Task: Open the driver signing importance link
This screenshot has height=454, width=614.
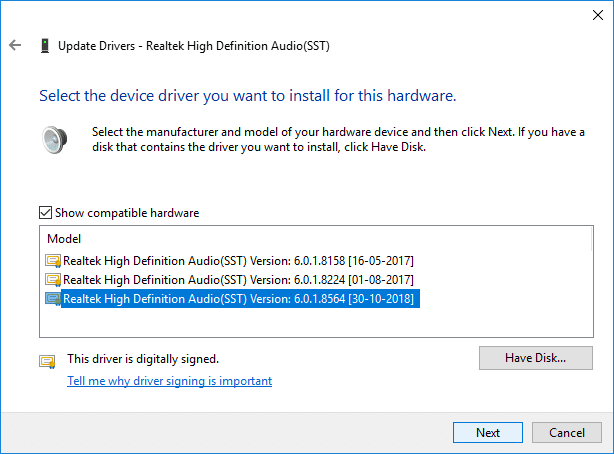Action: click(x=169, y=381)
